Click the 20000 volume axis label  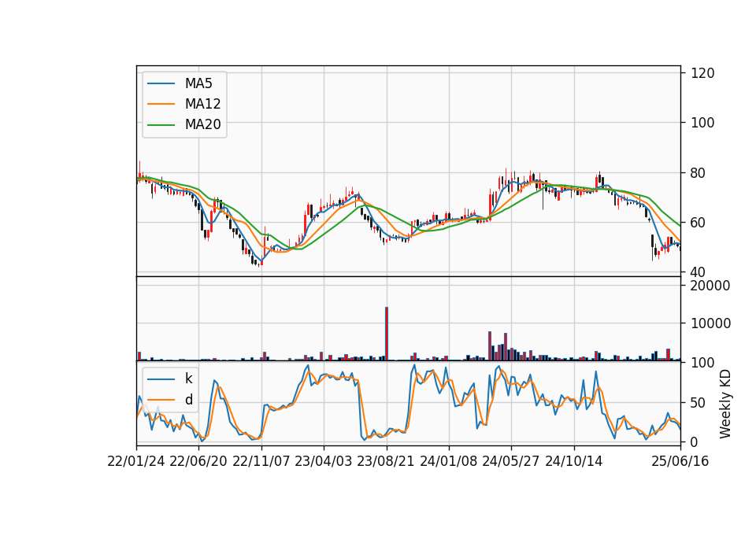[x=710, y=286]
